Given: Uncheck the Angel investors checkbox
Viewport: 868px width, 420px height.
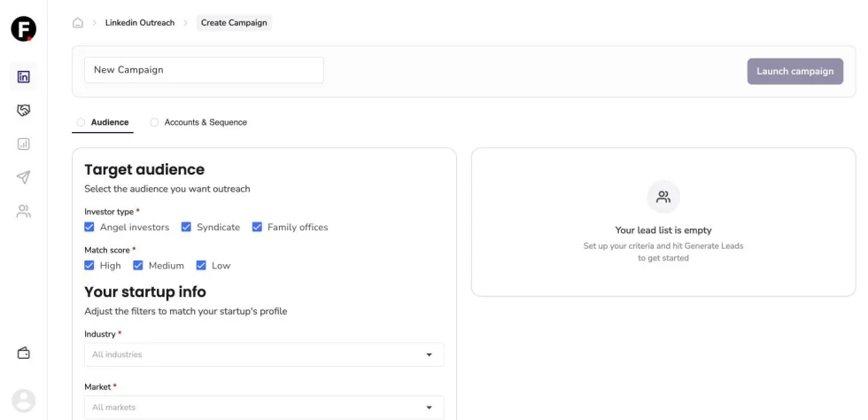Looking at the screenshot, I should [x=89, y=227].
